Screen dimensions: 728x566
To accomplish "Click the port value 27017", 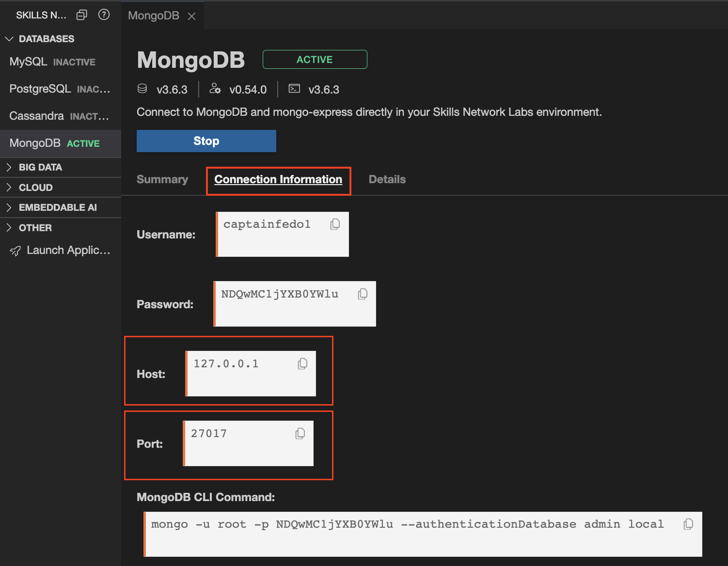I will pos(209,434).
